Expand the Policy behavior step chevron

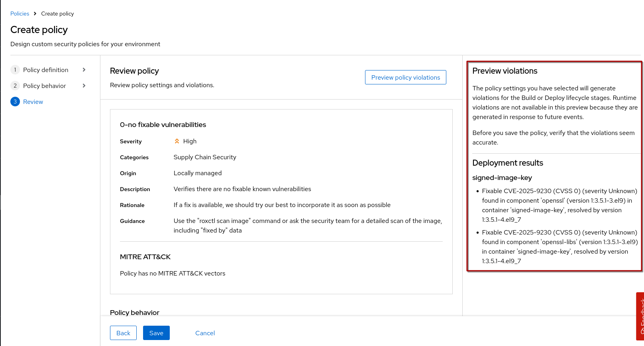[84, 86]
